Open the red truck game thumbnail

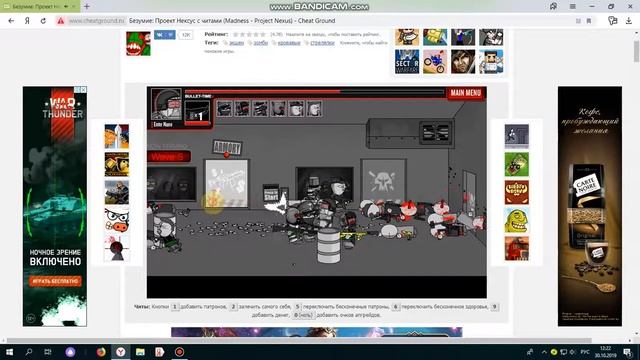(516, 249)
